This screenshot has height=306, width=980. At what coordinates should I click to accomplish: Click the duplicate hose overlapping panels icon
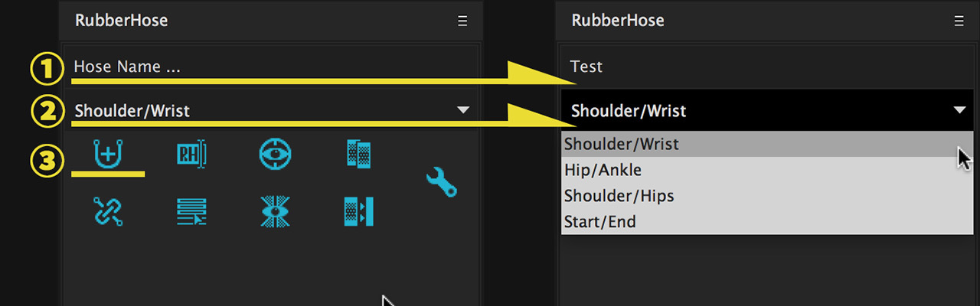tap(358, 155)
